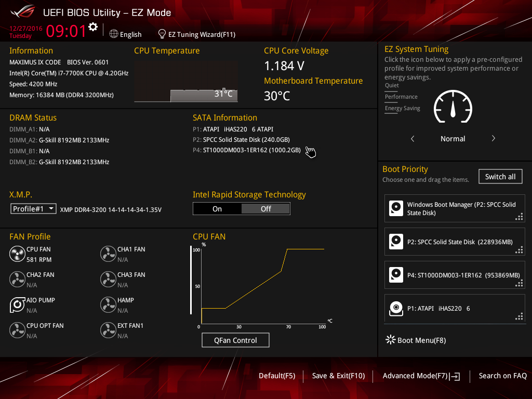Click the 581 RPM CPU fan reading
This screenshot has height=399, width=532.
(39, 260)
